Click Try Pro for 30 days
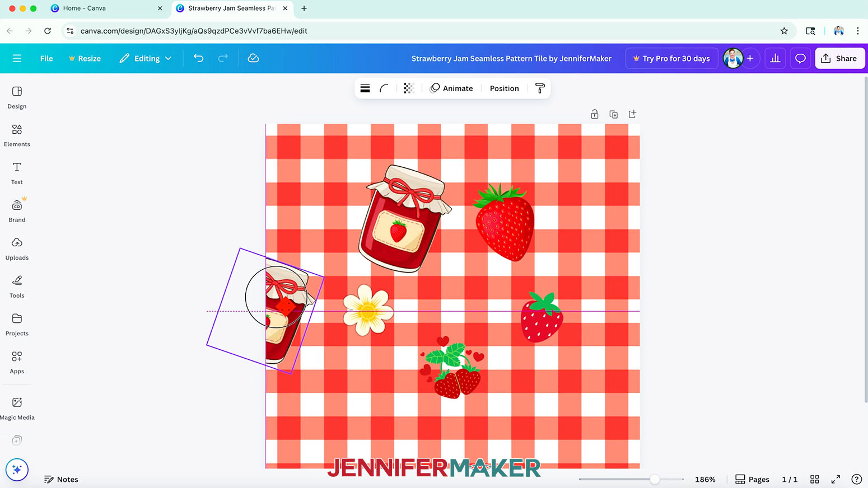 (671, 58)
